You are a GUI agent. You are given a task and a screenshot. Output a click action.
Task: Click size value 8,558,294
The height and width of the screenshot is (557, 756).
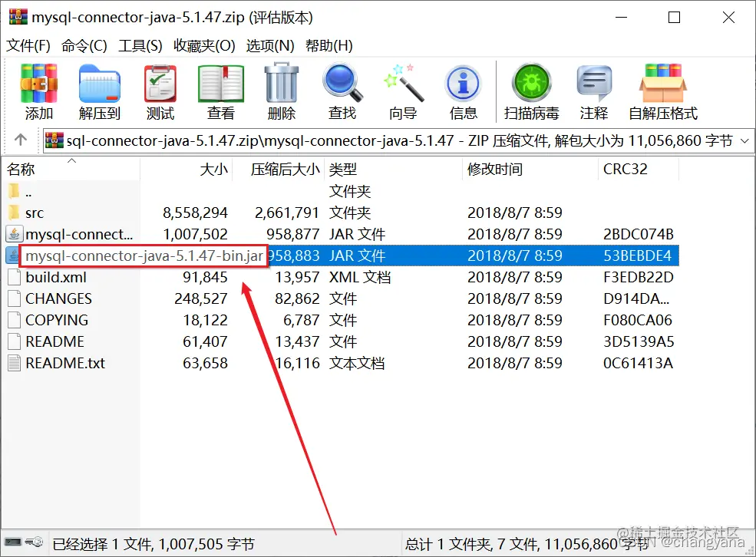coord(195,213)
